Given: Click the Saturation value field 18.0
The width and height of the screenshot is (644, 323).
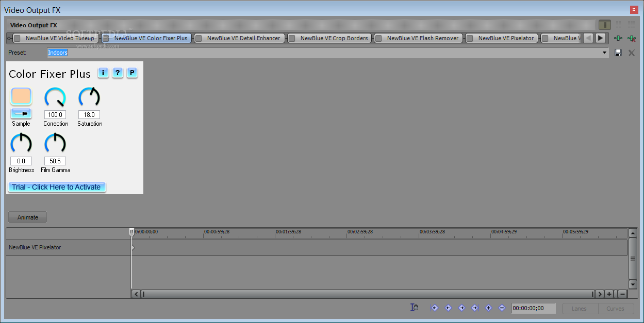Looking at the screenshot, I should pos(89,114).
